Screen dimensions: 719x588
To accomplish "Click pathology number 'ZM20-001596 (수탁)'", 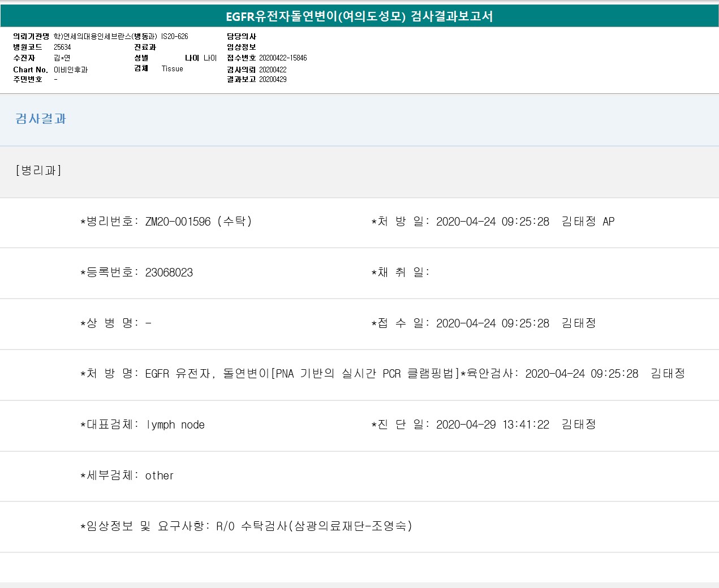I will point(199,222).
